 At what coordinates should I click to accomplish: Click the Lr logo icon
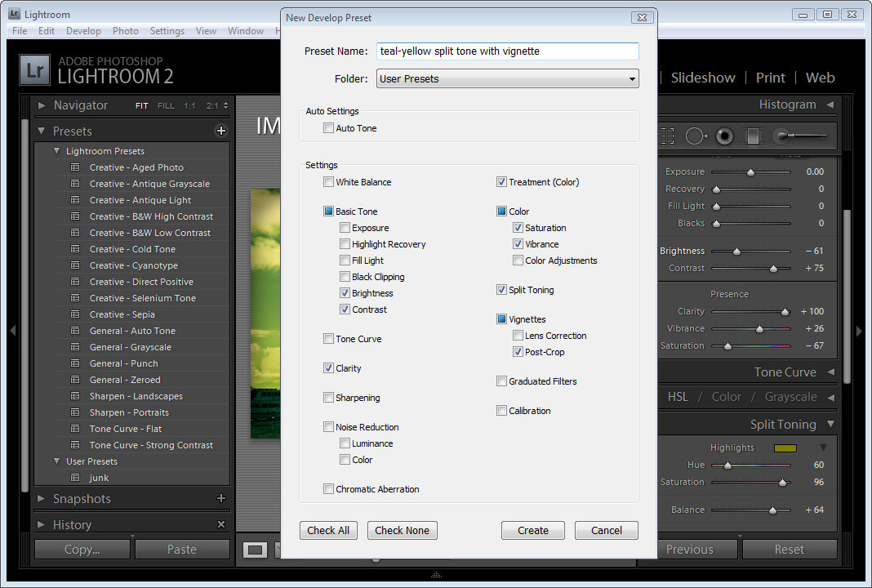point(34,70)
